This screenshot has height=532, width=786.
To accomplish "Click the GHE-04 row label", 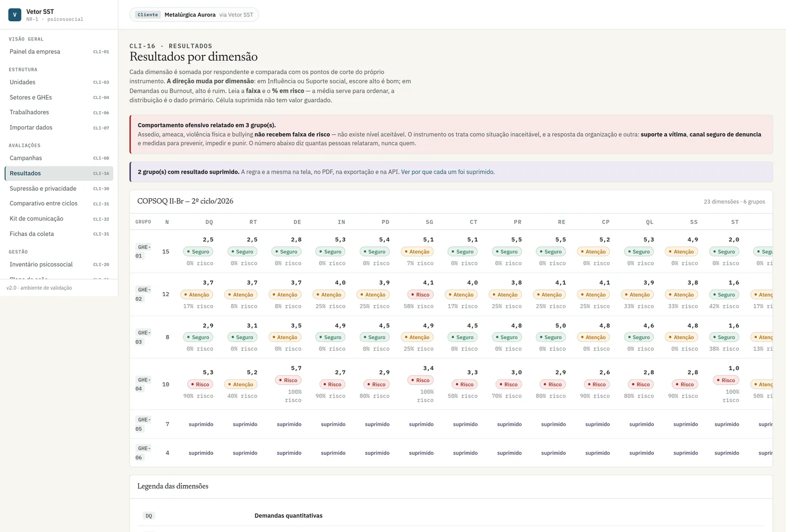I will 144,384.
